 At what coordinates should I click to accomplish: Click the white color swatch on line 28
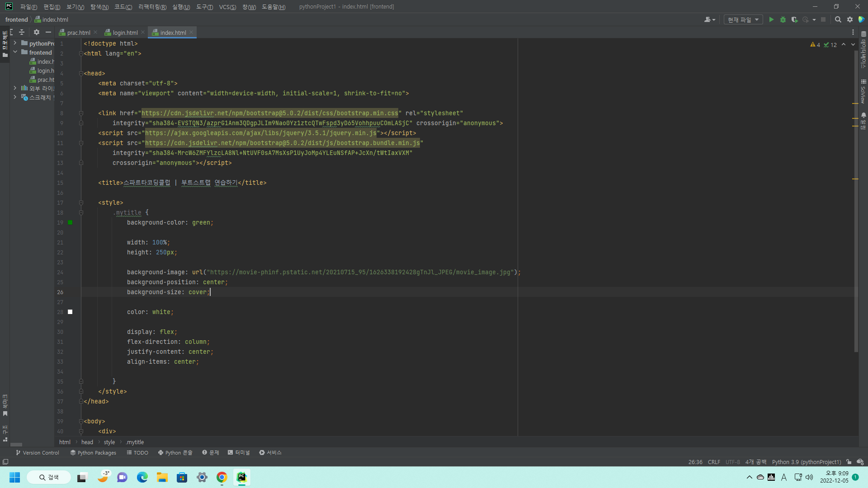point(70,312)
